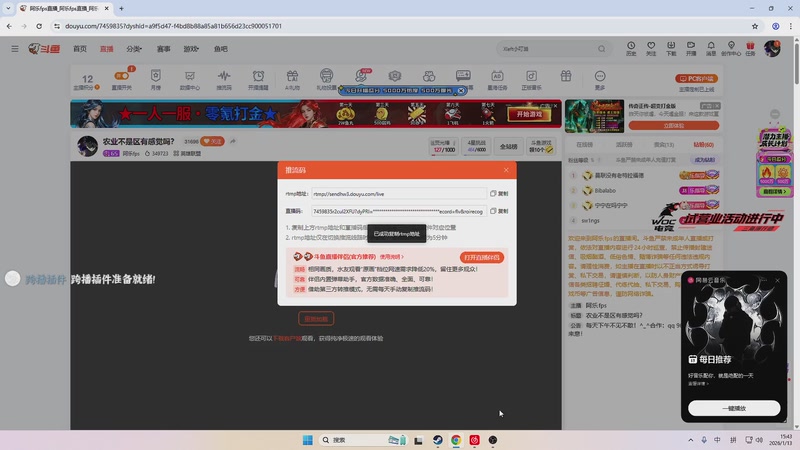Screen dimensions: 800x450
Task: Copy the rtmp address in the push-stream dialog
Action: 499,194
